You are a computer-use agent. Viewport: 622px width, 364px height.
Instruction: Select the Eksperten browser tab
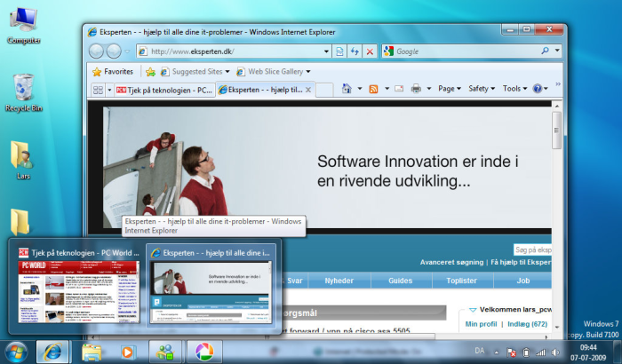click(x=260, y=90)
